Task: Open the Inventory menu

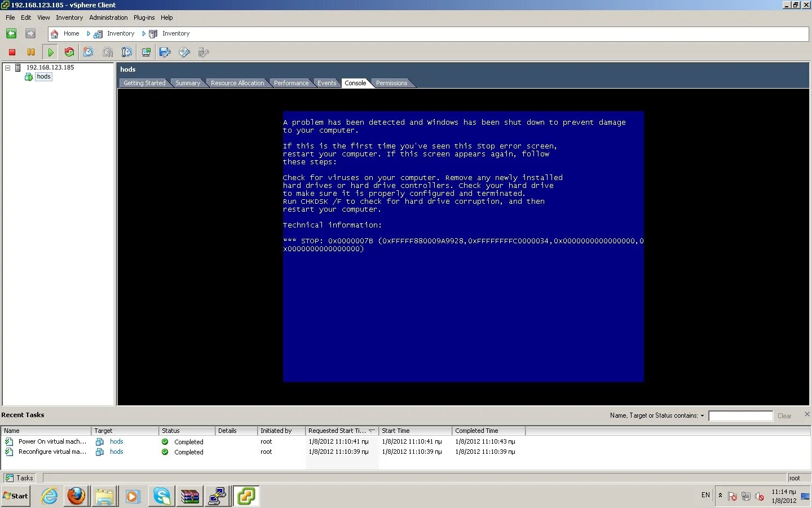Action: tap(69, 17)
